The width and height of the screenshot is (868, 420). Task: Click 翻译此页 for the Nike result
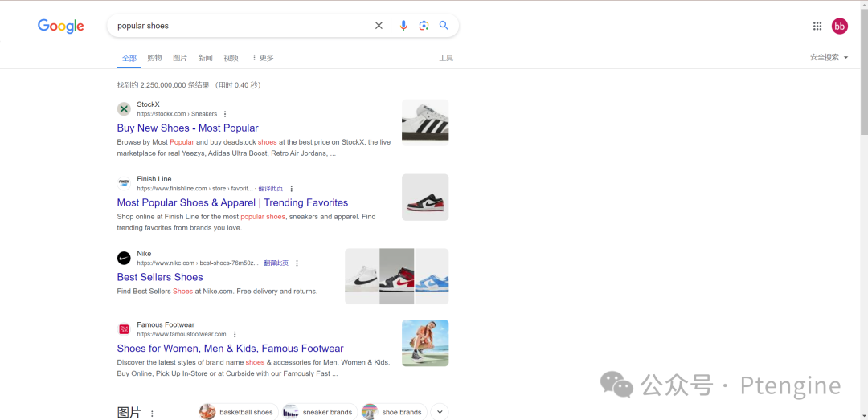tap(276, 263)
